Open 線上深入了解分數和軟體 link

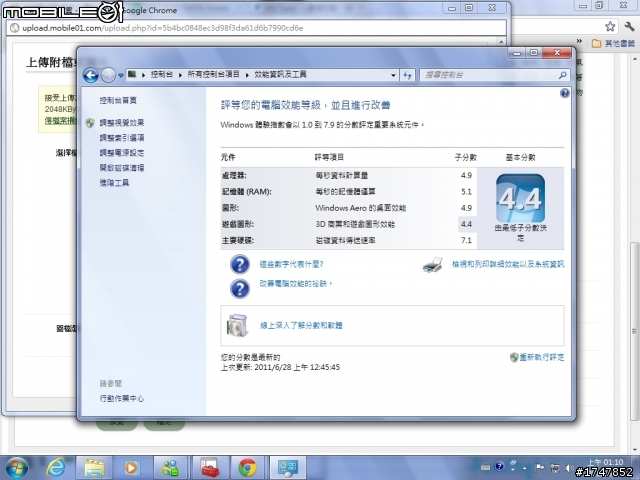[x=301, y=325]
